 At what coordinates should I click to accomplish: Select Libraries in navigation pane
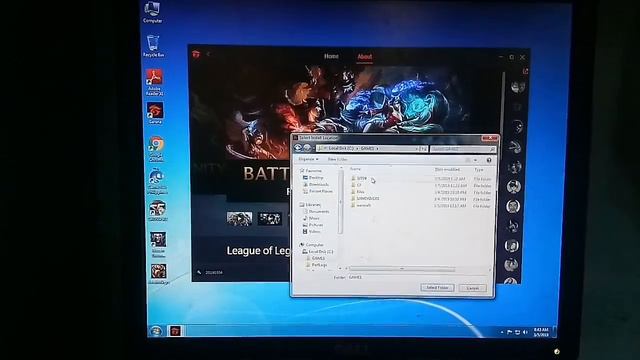click(311, 204)
